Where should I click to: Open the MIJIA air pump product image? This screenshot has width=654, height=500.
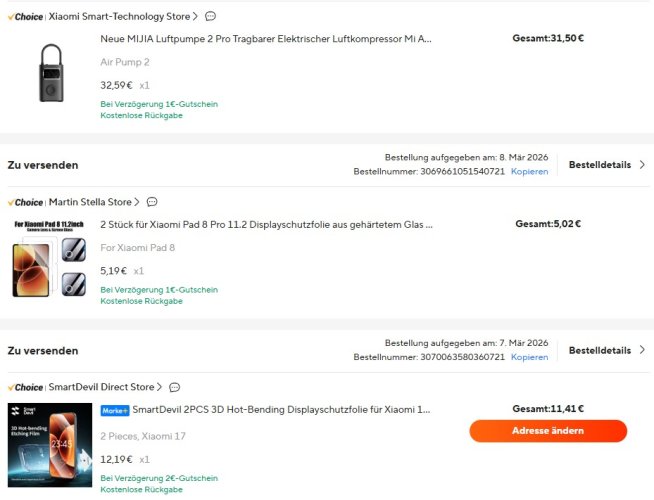[x=50, y=72]
